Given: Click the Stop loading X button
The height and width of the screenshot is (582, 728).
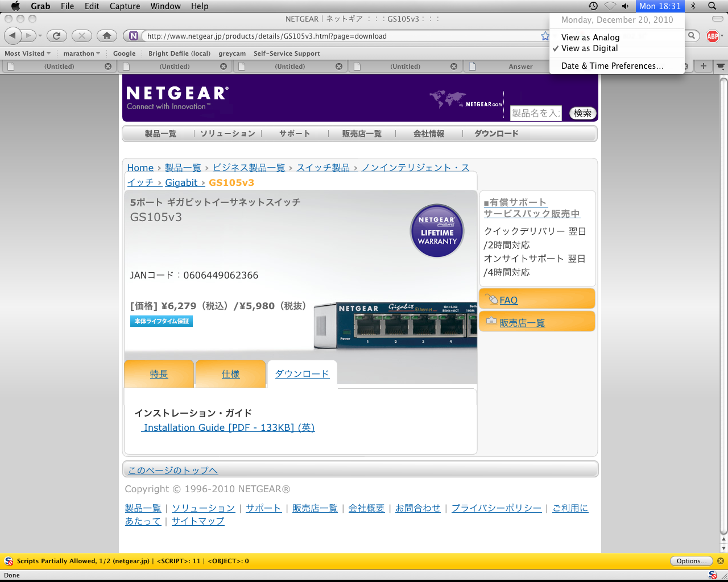Looking at the screenshot, I should click(x=82, y=36).
